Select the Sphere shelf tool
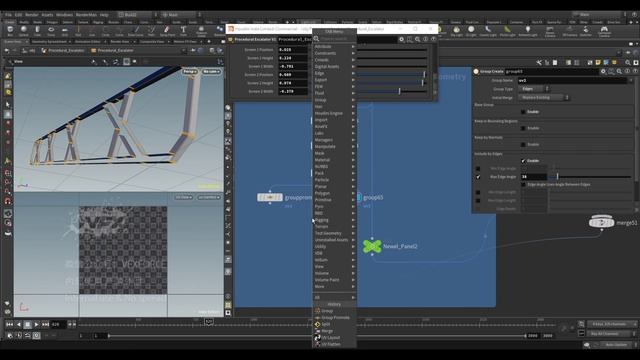Viewport: 640px width, 360px height. click(x=24, y=31)
